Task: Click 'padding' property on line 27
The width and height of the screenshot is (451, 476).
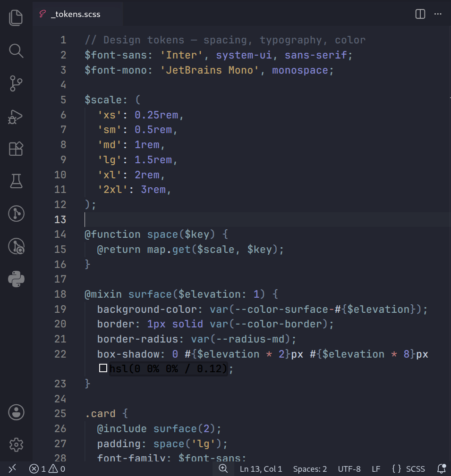Action: tap(119, 444)
